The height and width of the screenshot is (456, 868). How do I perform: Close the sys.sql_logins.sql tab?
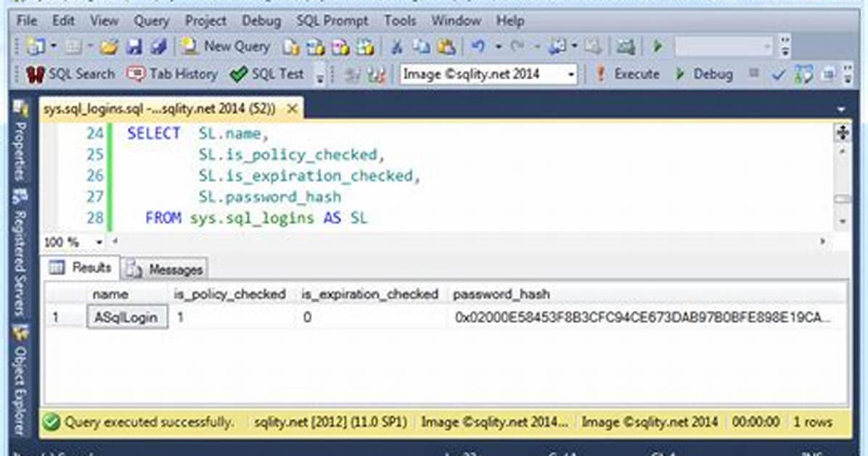[292, 109]
